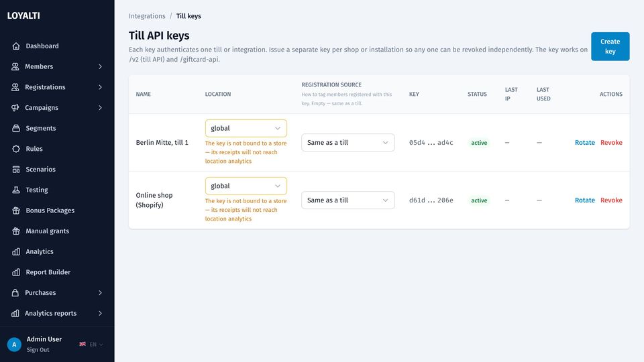Click the Rules icon in sidebar

point(16,149)
